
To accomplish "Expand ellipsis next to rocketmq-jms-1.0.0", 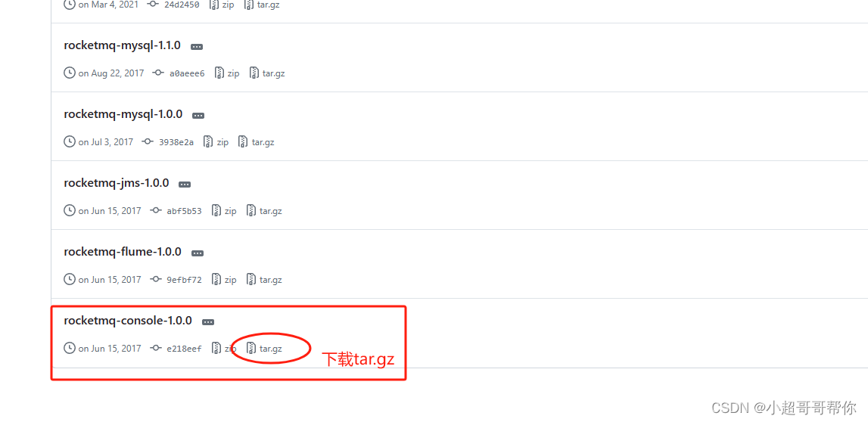I will 185,185.
